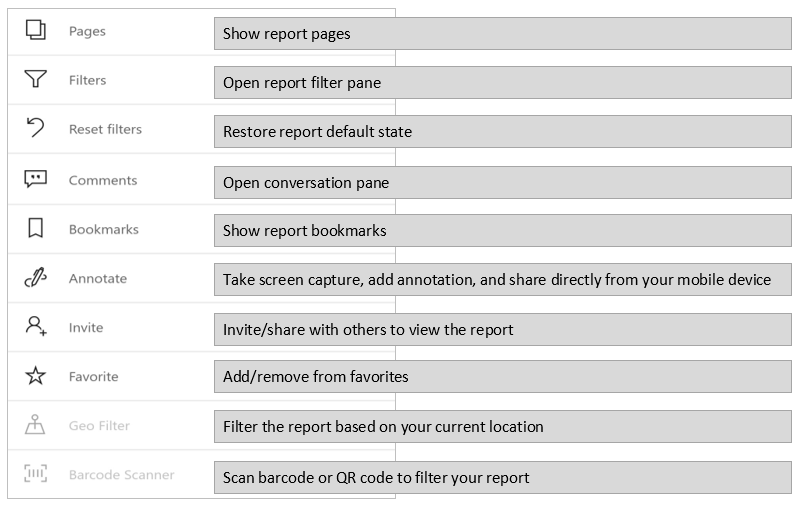Screen dimensions: 802x508
Task: Choose Reset filters menu label
Action: tap(105, 129)
